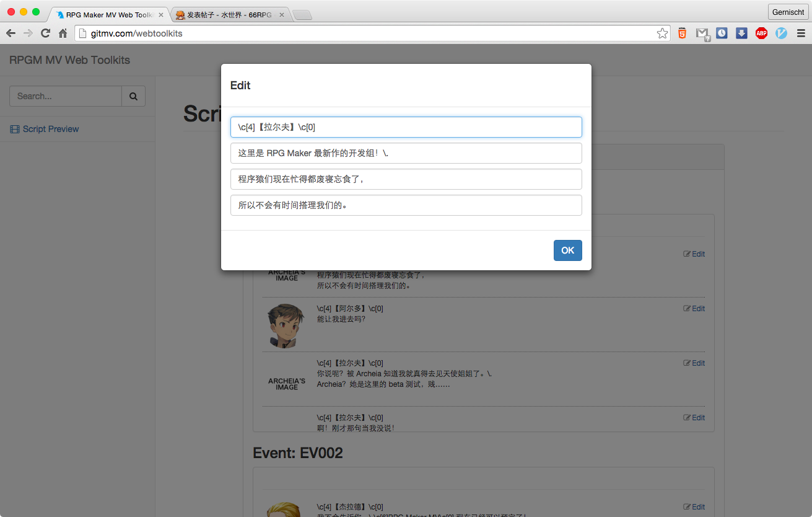Close the 66RPG browser tab
This screenshot has height=517, width=812.
(282, 15)
